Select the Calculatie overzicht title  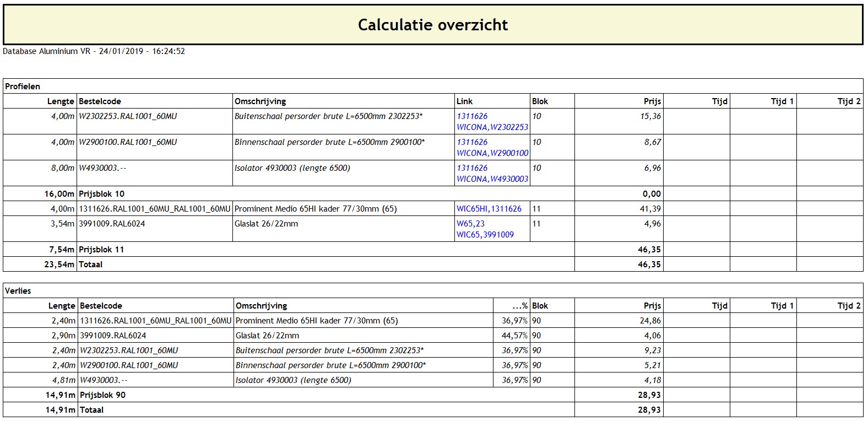point(433,25)
